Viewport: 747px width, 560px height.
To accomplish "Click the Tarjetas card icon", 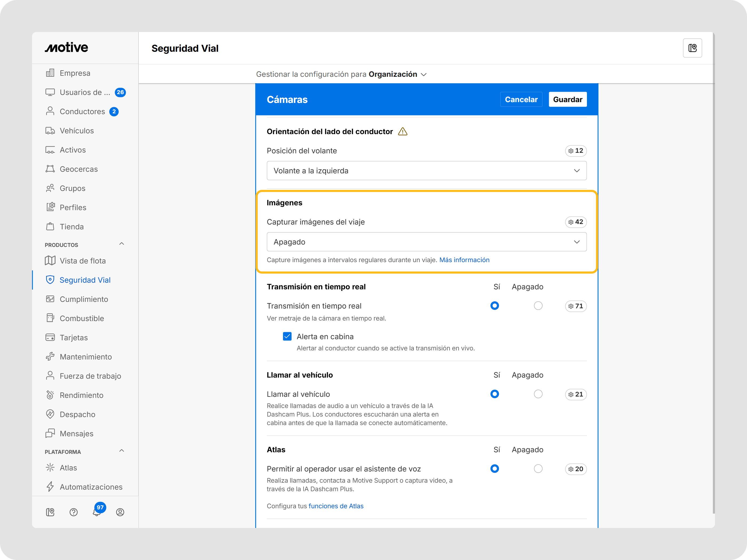I will pyautogui.click(x=50, y=338).
